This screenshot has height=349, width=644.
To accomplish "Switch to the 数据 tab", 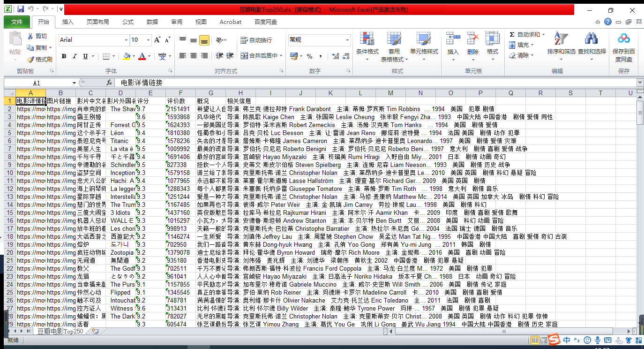I will 152,22.
